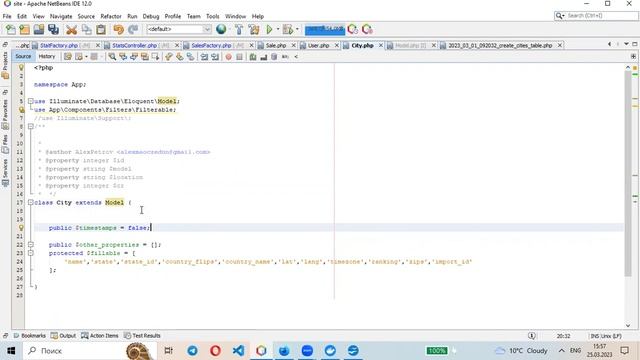Click the lightbulb hint at line 1
Screen dimensions: 640x360
[21, 68]
